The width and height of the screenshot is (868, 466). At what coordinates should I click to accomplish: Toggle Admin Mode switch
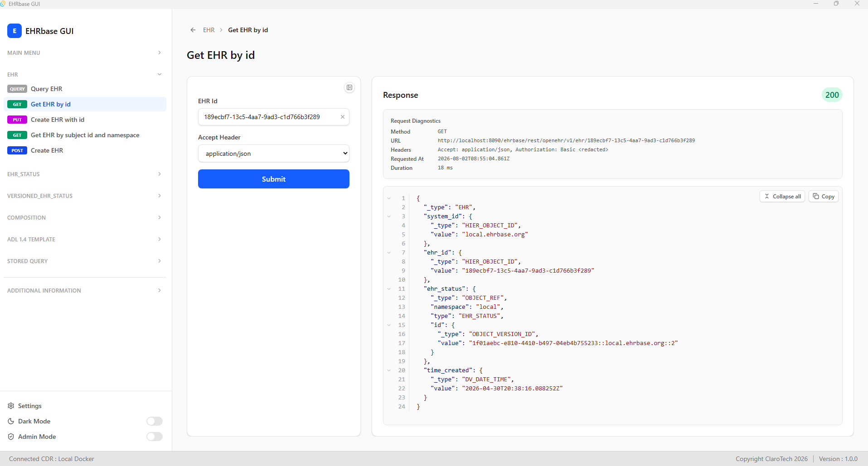coord(155,437)
